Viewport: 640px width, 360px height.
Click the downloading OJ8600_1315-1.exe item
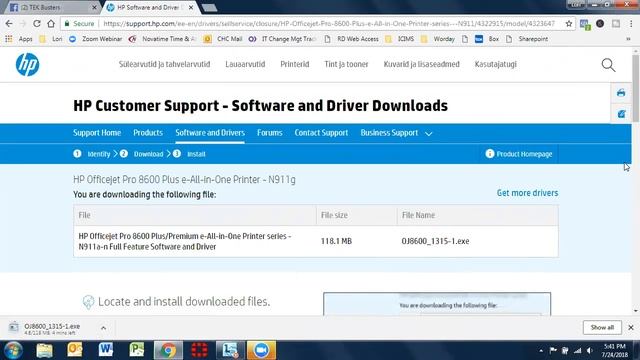(x=51, y=328)
